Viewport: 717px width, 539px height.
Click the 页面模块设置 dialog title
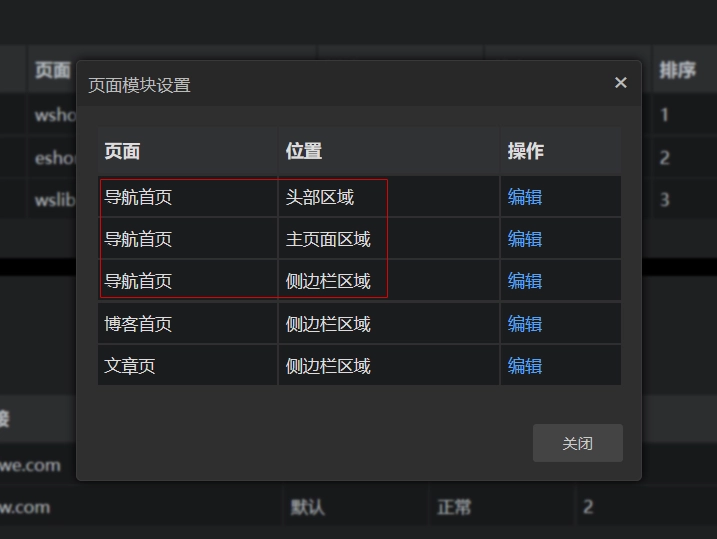tap(139, 85)
